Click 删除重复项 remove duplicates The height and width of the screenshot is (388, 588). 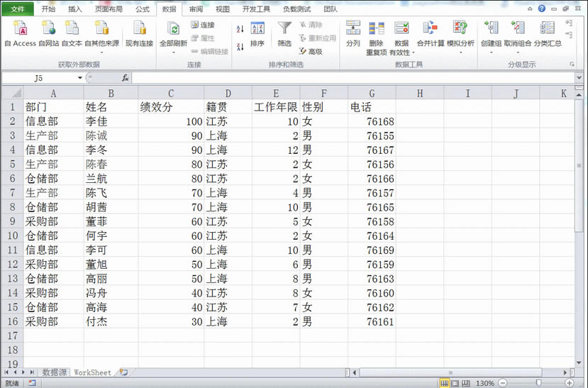tap(377, 38)
